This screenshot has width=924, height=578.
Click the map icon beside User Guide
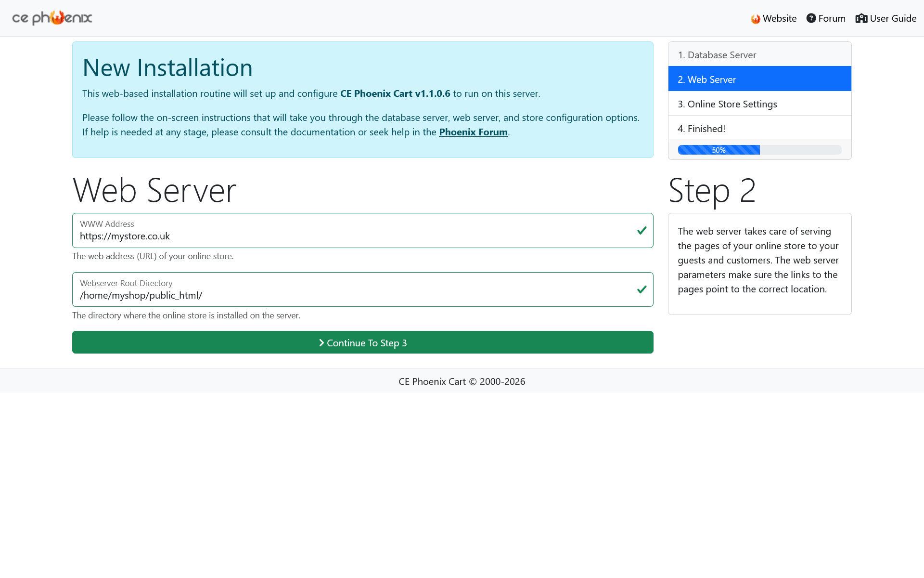(x=861, y=18)
